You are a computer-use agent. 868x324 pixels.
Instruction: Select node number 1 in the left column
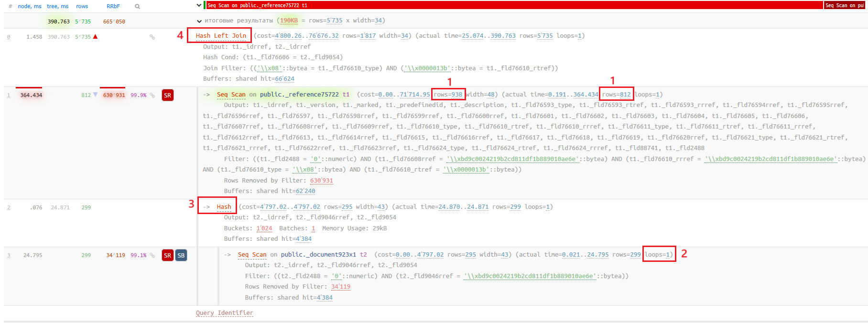pos(8,95)
